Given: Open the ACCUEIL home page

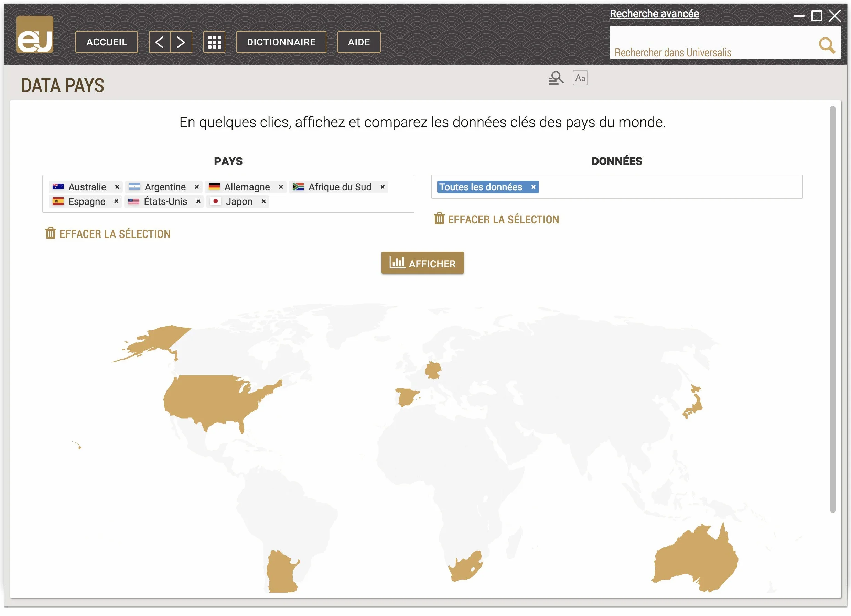Looking at the screenshot, I should coord(107,42).
